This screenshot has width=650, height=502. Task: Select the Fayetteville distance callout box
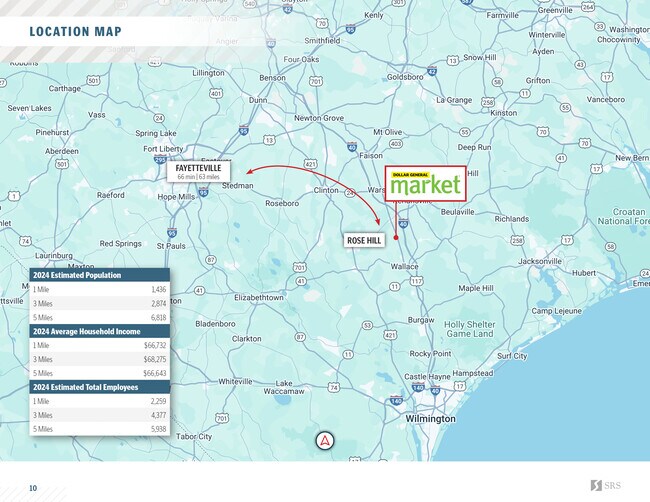198,172
